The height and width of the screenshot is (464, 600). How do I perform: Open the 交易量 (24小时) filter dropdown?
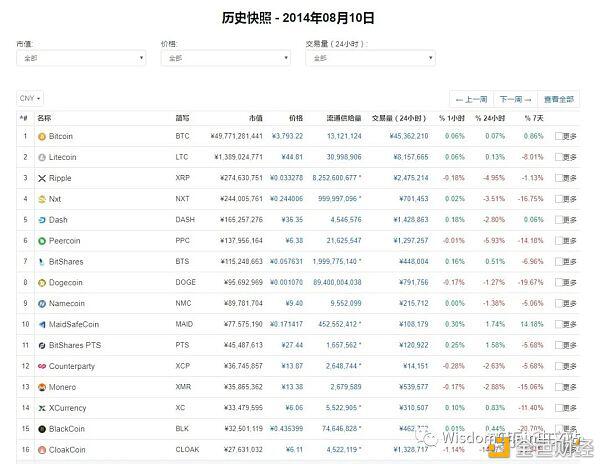pyautogui.click(x=370, y=58)
